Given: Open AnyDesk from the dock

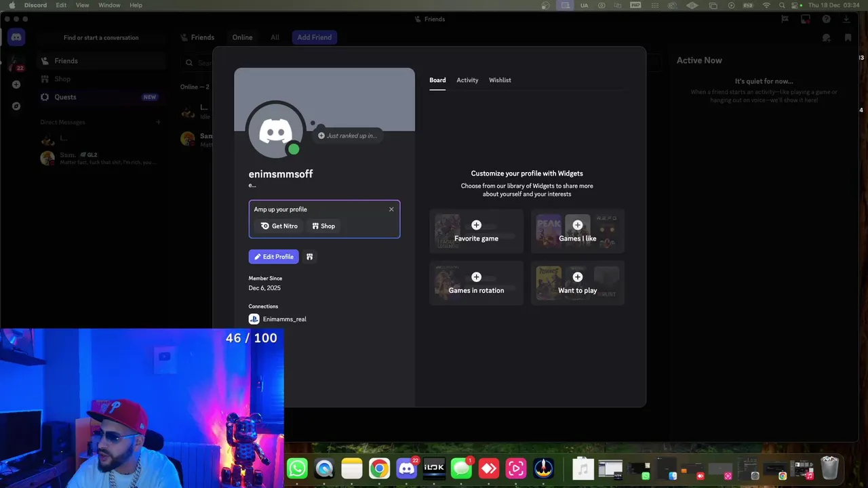Looking at the screenshot, I should [x=489, y=468].
